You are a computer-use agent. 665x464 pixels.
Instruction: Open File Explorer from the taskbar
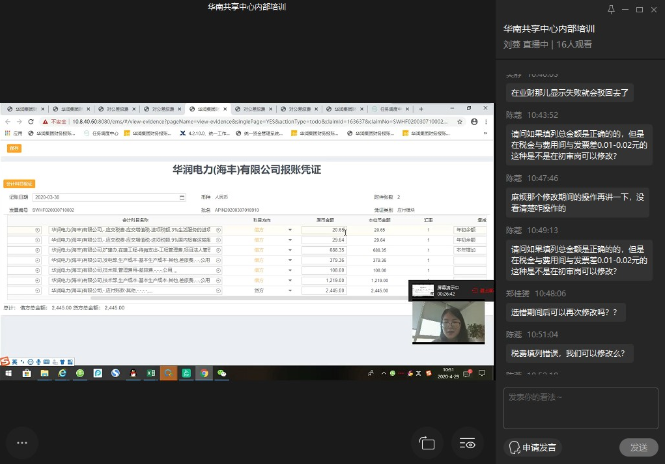click(x=44, y=373)
